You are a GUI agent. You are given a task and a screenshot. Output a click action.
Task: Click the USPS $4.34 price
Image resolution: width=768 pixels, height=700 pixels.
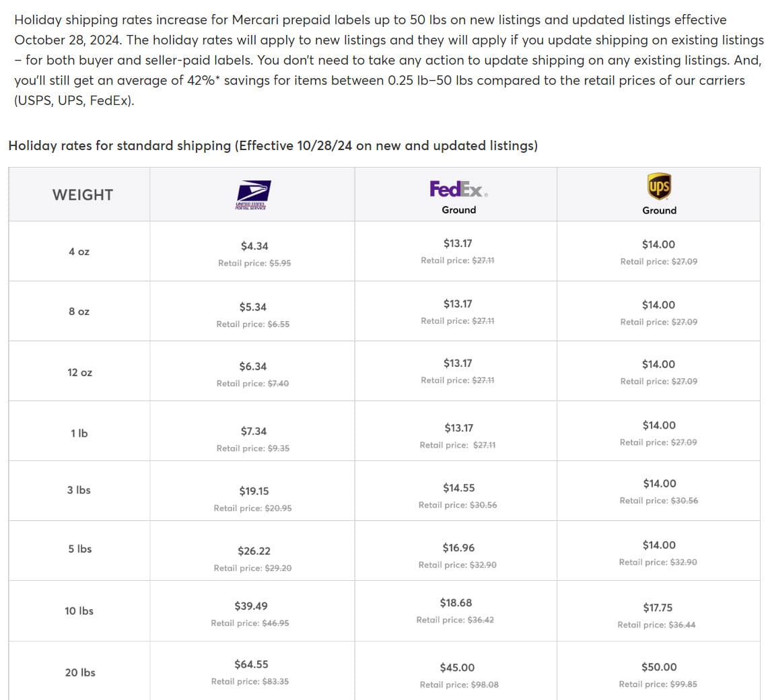tap(254, 246)
